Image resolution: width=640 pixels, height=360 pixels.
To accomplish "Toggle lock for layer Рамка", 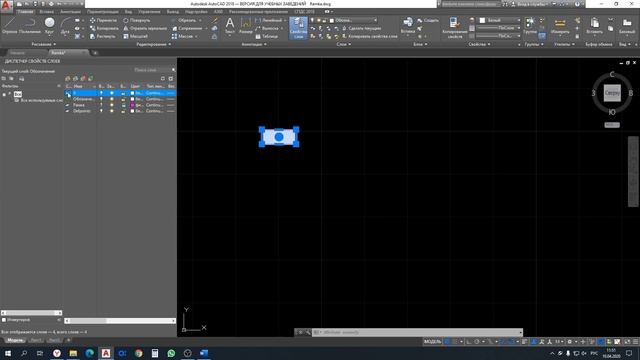I will click(x=123, y=105).
